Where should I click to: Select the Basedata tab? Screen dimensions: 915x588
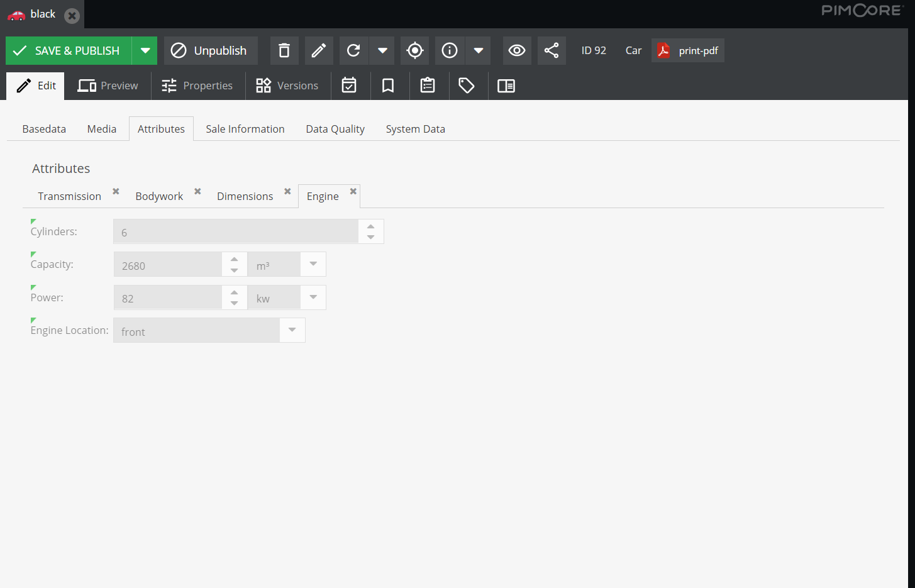44,129
